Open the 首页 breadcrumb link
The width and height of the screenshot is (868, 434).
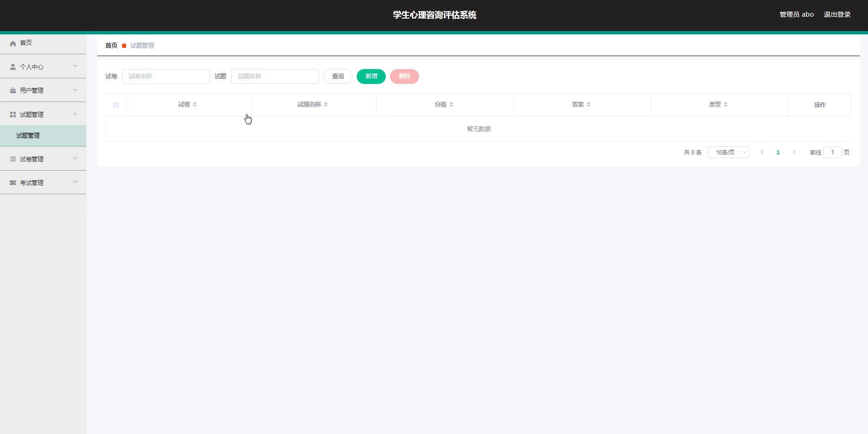point(111,45)
